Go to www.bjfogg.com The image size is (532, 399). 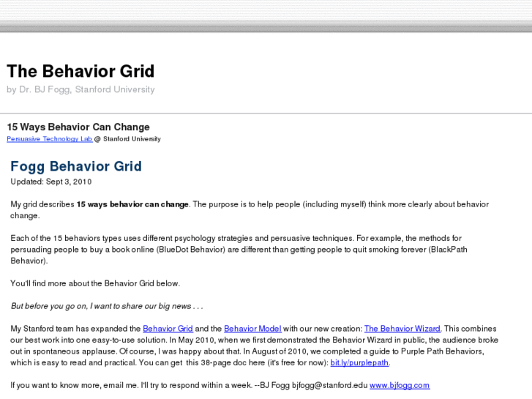[400, 385]
